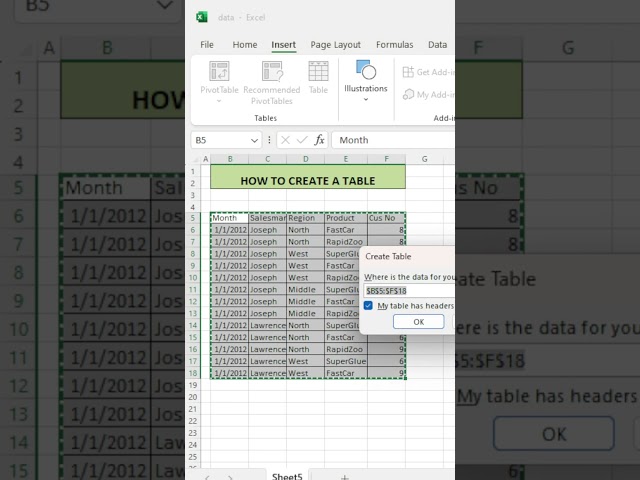Add a new sheet with plus icon

(x=344, y=477)
